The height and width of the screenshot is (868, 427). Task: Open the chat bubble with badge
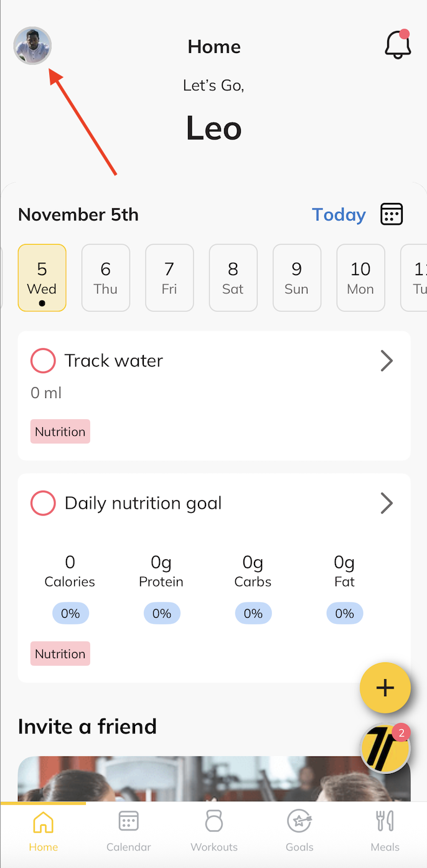(385, 748)
